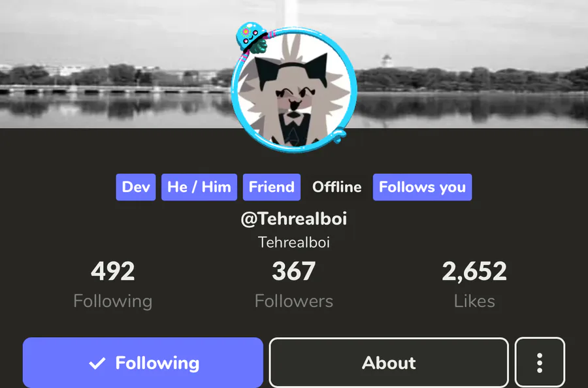Viewport: 588px width, 388px height.
Task: Open the About section
Action: [389, 363]
